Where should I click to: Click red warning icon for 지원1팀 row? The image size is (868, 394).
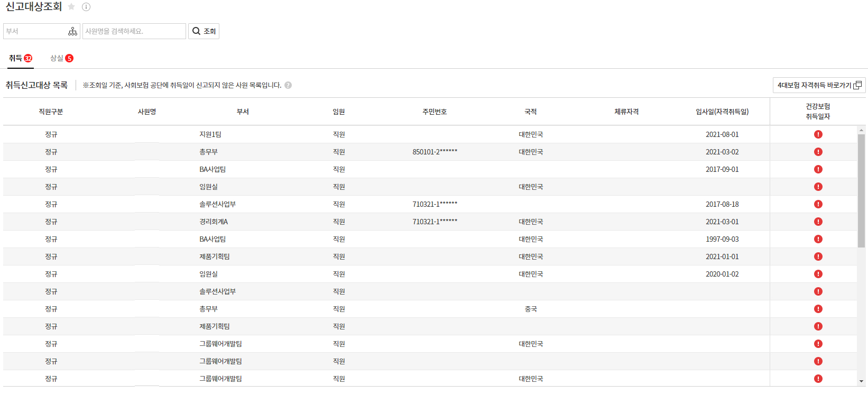[x=818, y=134]
